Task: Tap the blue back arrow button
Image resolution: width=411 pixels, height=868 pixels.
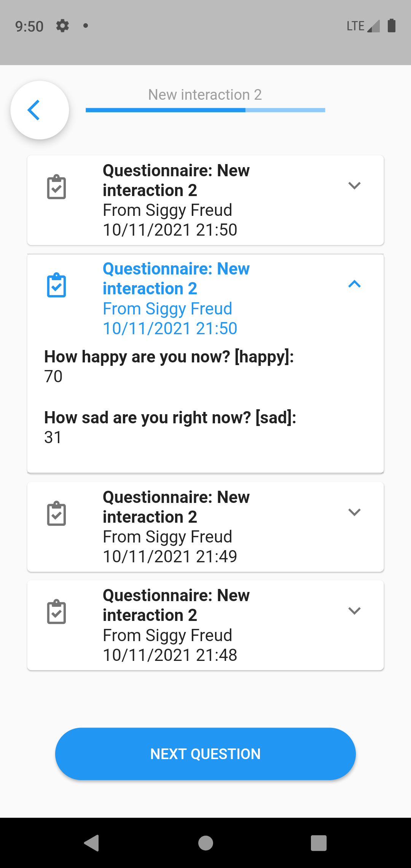Action: 40,110
